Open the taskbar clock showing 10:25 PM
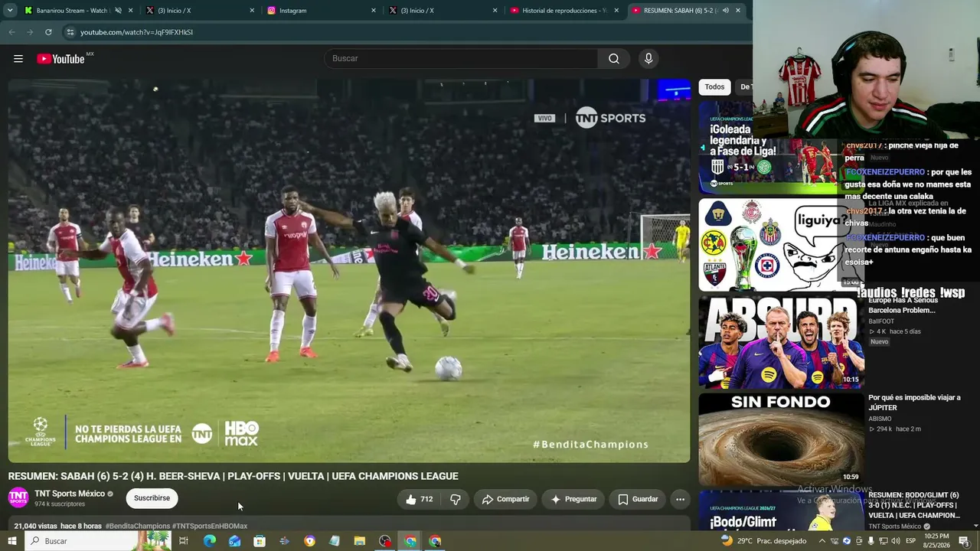980x551 pixels. pos(936,541)
